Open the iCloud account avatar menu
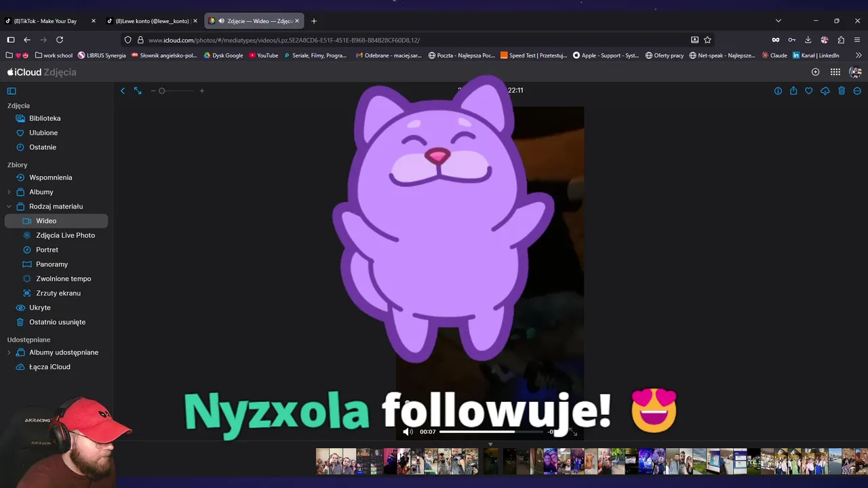The image size is (868, 488). [x=855, y=72]
